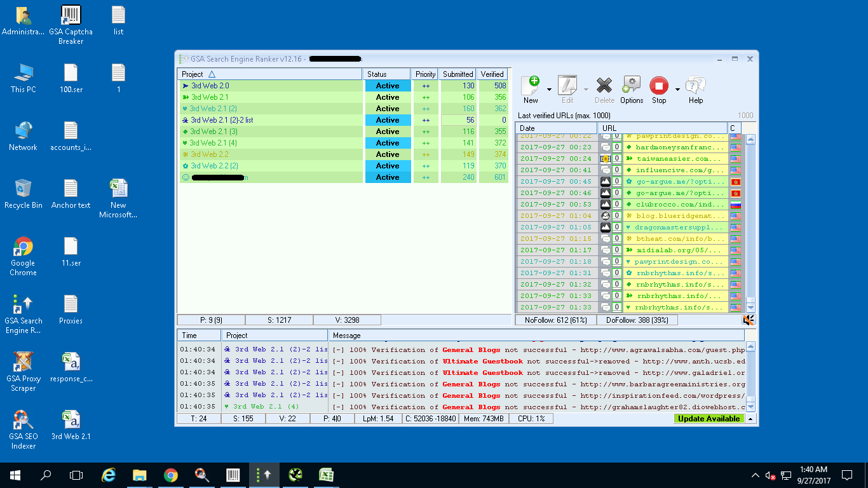The width and height of the screenshot is (868, 488).
Task: Click the Date column header in URL list
Action: [556, 128]
